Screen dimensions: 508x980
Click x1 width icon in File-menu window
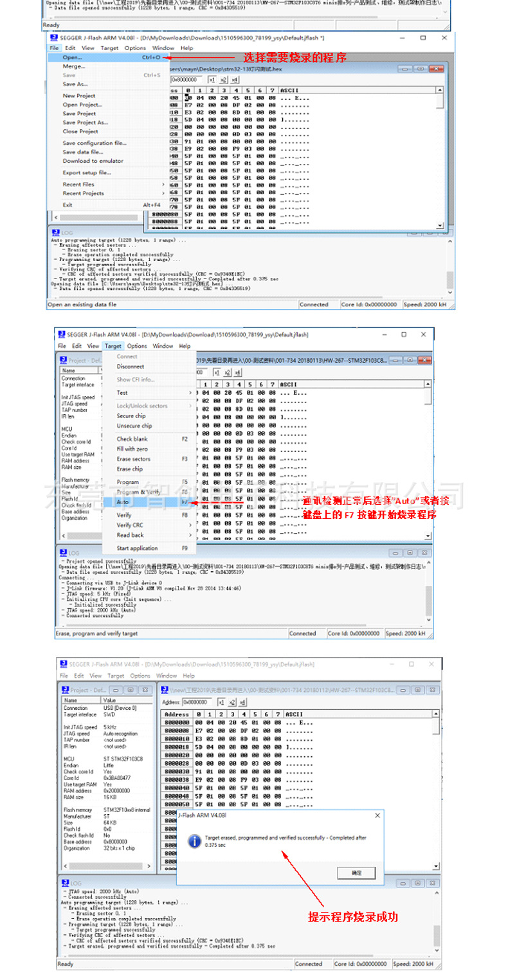point(212,80)
